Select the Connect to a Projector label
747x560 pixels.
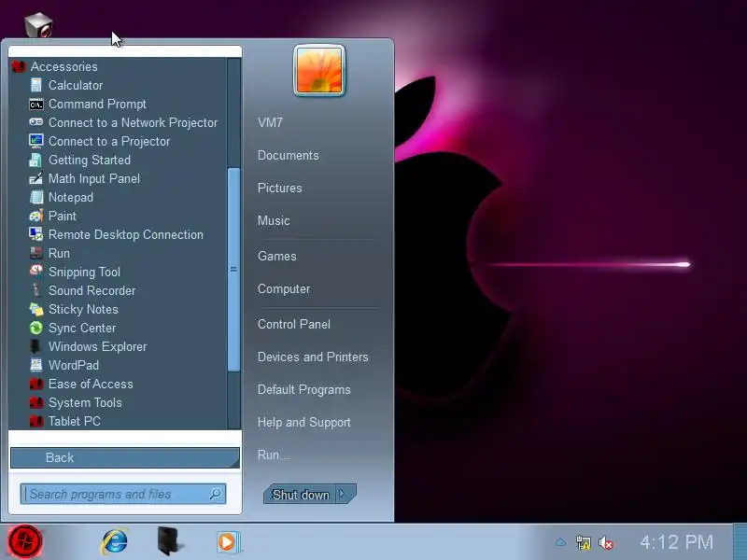(x=109, y=142)
